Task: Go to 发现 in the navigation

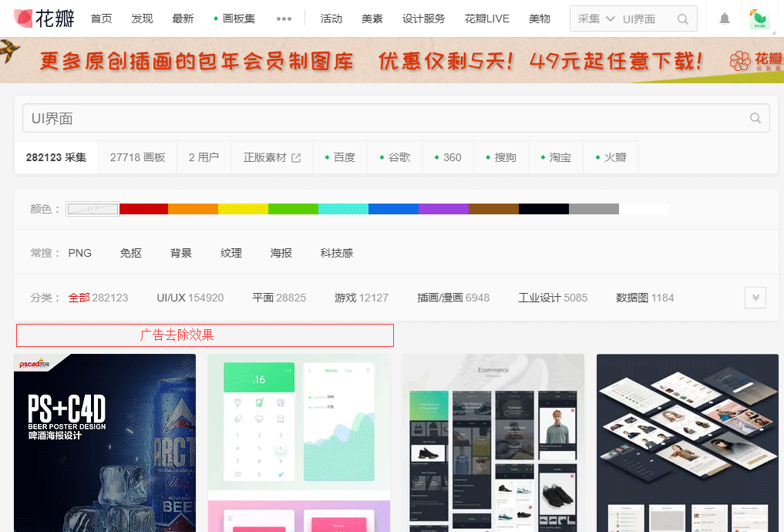Action: 142,19
